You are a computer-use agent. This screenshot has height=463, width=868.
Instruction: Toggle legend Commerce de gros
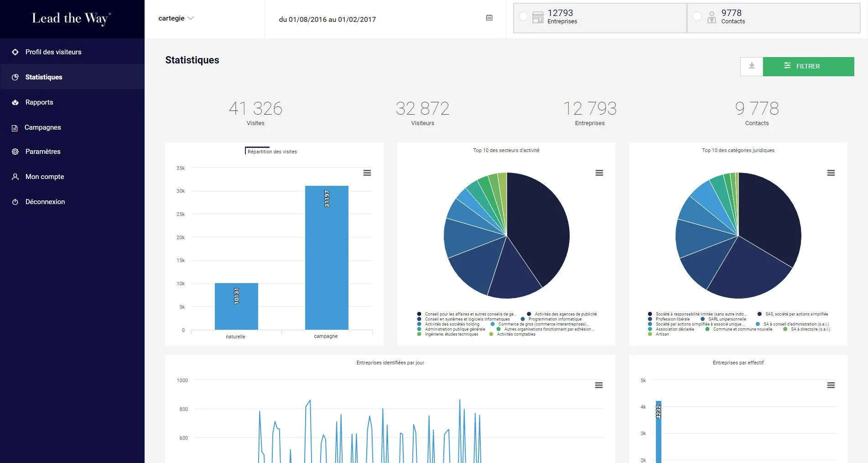540,324
